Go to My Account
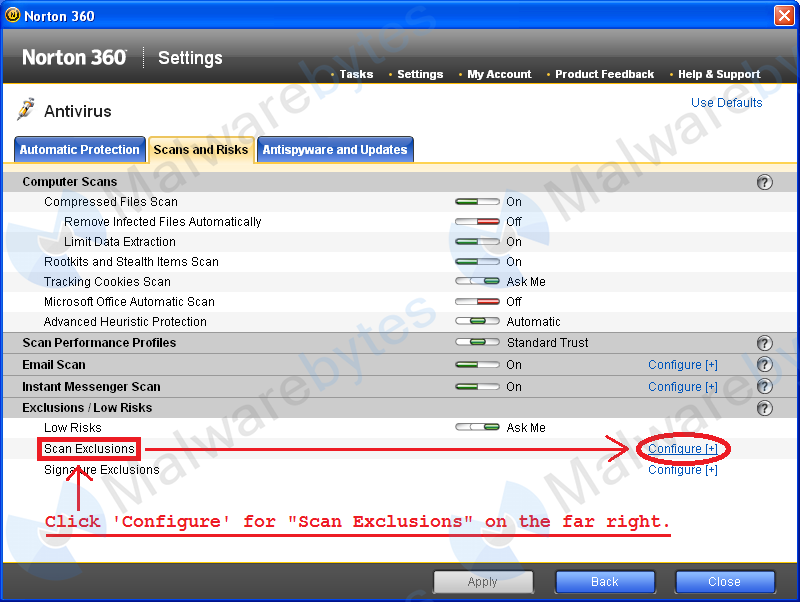 pos(499,74)
